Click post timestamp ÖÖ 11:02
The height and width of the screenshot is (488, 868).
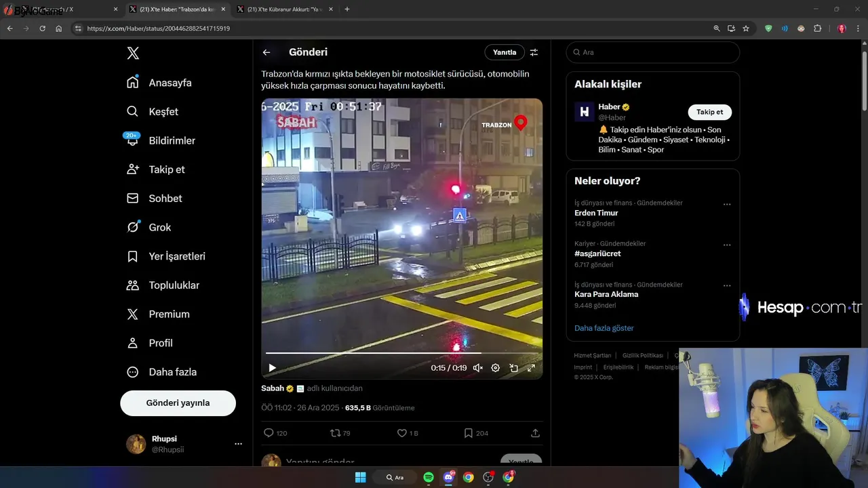[300, 408]
